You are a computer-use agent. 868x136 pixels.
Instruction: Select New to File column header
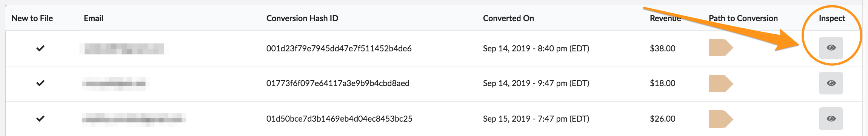tap(32, 18)
